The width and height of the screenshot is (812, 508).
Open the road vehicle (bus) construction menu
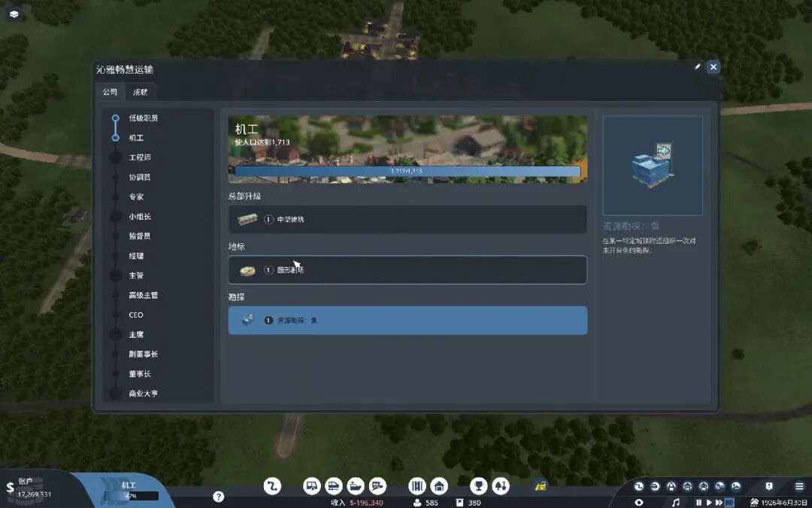pos(312,485)
